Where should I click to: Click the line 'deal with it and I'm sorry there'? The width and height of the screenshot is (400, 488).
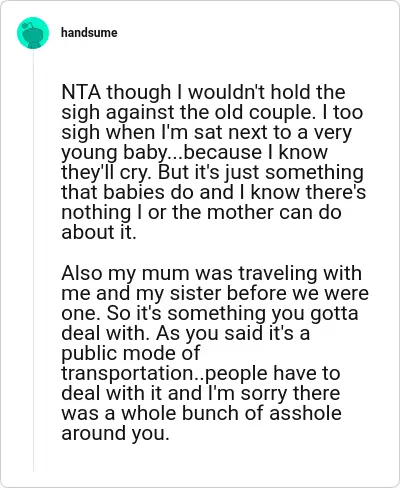(201, 393)
